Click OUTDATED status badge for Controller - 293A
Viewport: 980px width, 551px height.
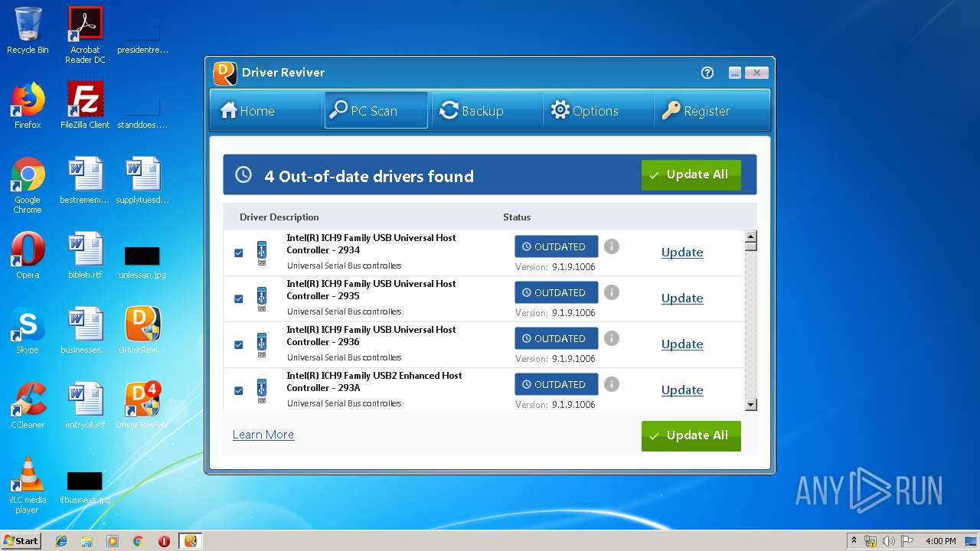(557, 384)
